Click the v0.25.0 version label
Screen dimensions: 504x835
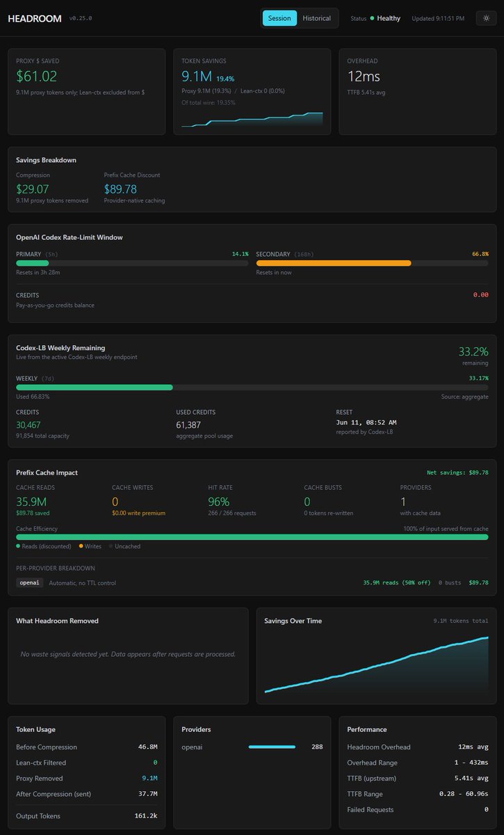[81, 19]
